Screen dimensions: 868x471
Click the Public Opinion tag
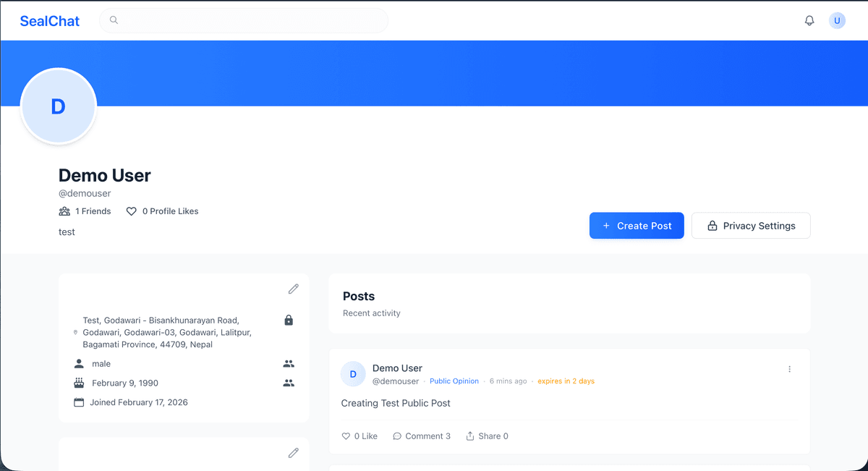(x=454, y=381)
